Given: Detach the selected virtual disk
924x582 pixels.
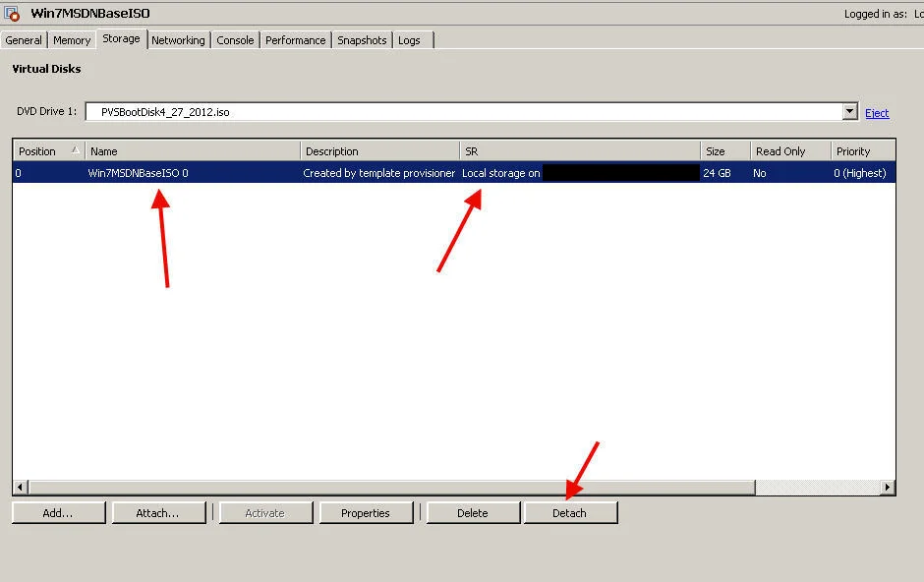Looking at the screenshot, I should [570, 512].
